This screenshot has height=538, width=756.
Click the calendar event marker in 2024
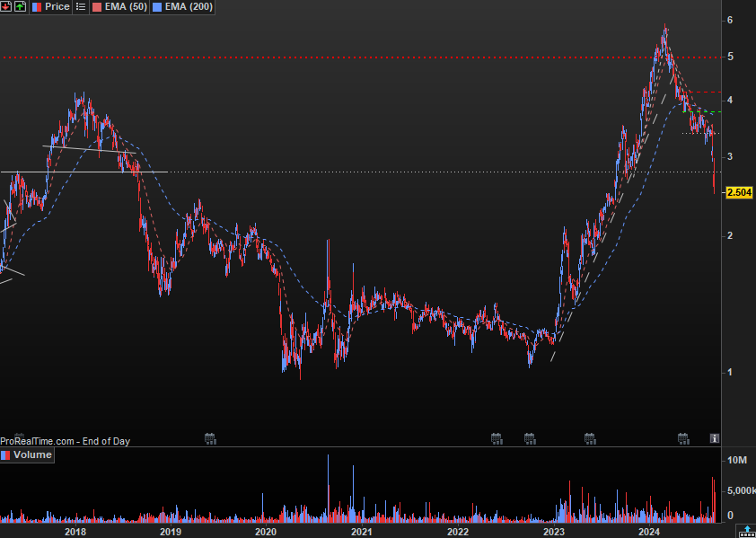click(x=683, y=438)
